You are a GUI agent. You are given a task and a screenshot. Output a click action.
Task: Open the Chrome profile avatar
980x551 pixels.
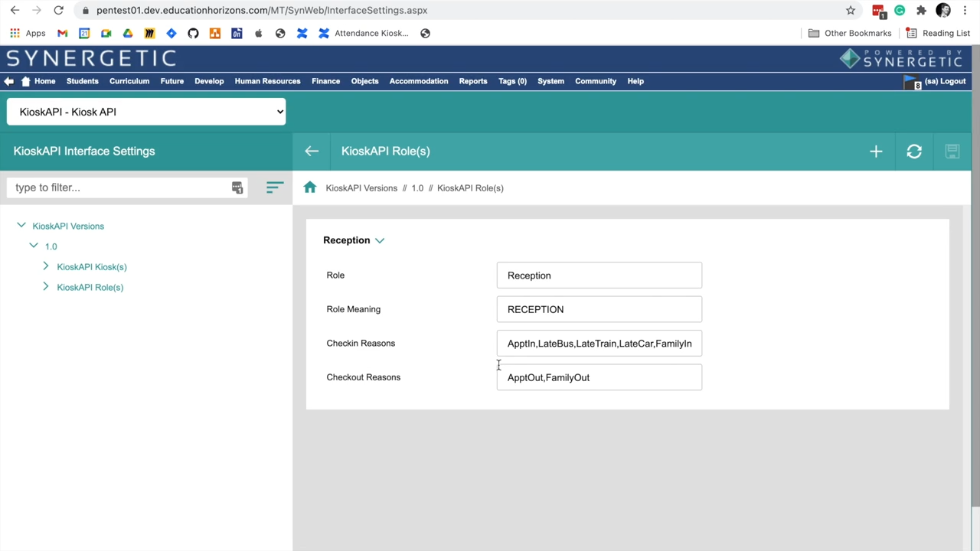943,11
